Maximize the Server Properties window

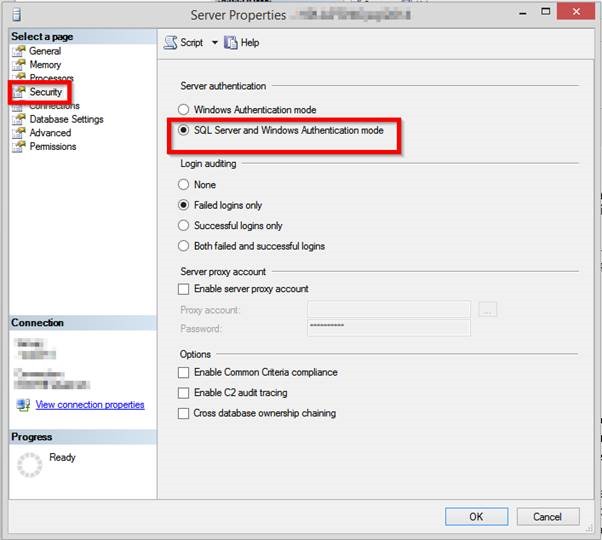click(545, 12)
